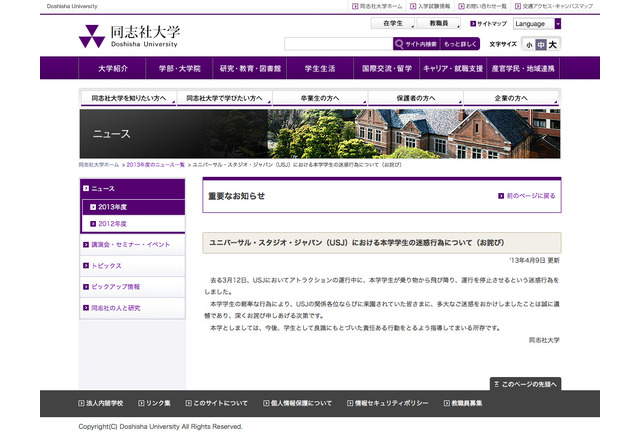
Task: Expand the 在学生 menu button
Action: [393, 23]
